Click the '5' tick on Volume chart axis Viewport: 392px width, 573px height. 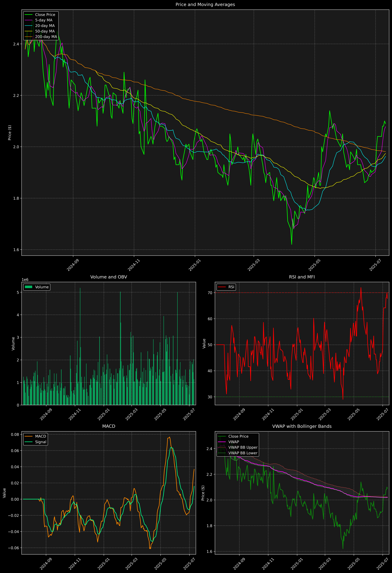tap(18, 292)
